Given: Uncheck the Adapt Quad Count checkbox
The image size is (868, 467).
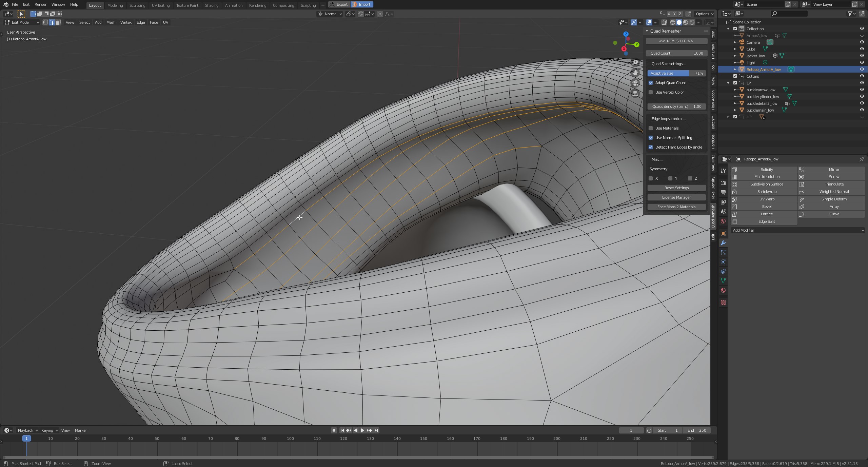Looking at the screenshot, I should coord(651,83).
